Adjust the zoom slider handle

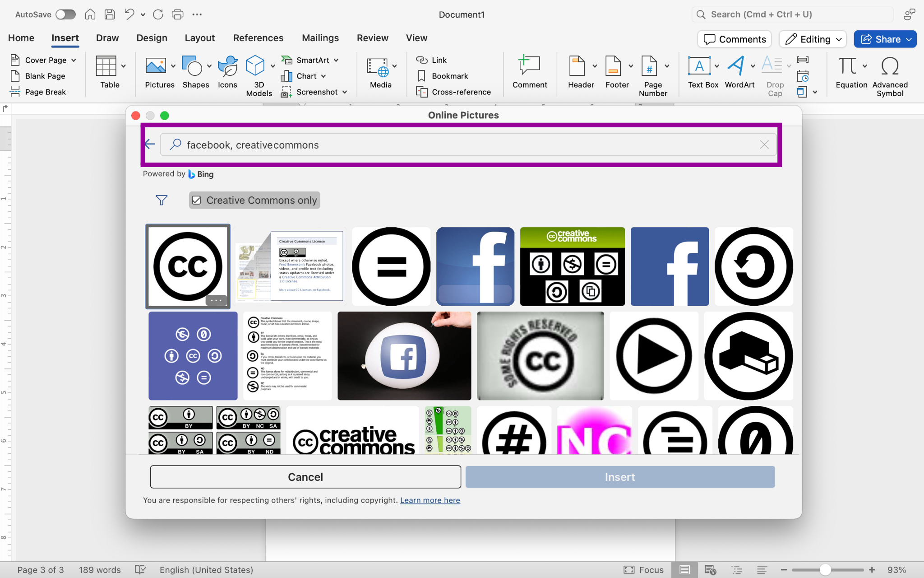pos(825,570)
